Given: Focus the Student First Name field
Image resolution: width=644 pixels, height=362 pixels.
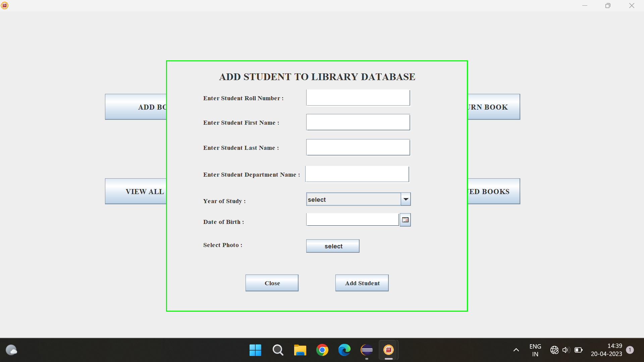Looking at the screenshot, I should point(358,122).
